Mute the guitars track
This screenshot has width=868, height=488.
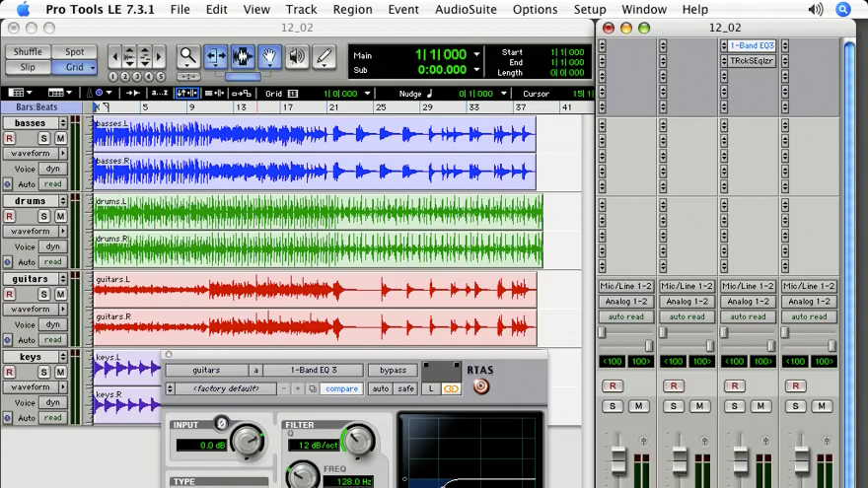click(x=60, y=295)
